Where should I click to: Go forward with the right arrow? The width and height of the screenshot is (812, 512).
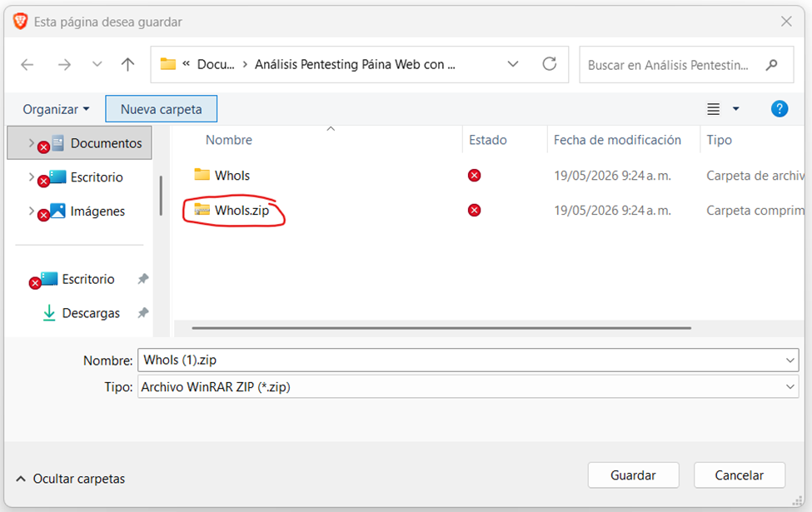[64, 65]
